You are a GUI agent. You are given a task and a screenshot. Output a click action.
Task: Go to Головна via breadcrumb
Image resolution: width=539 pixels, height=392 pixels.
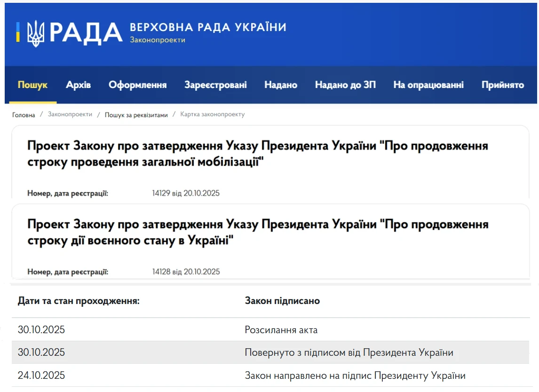click(x=24, y=114)
